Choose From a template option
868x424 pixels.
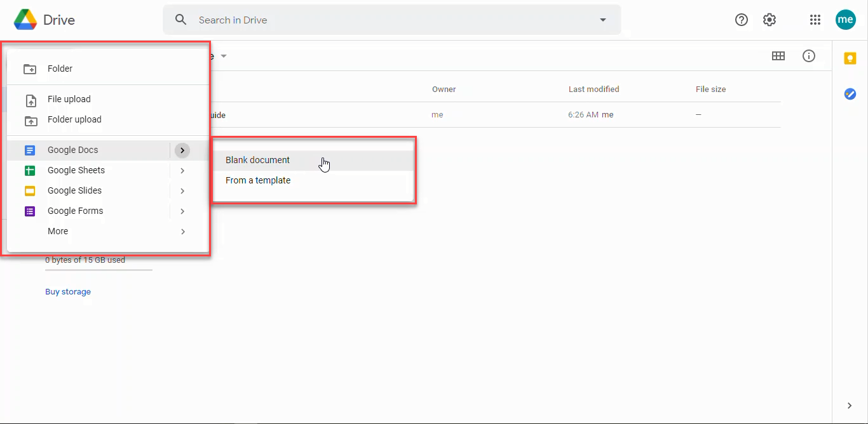[258, 180]
